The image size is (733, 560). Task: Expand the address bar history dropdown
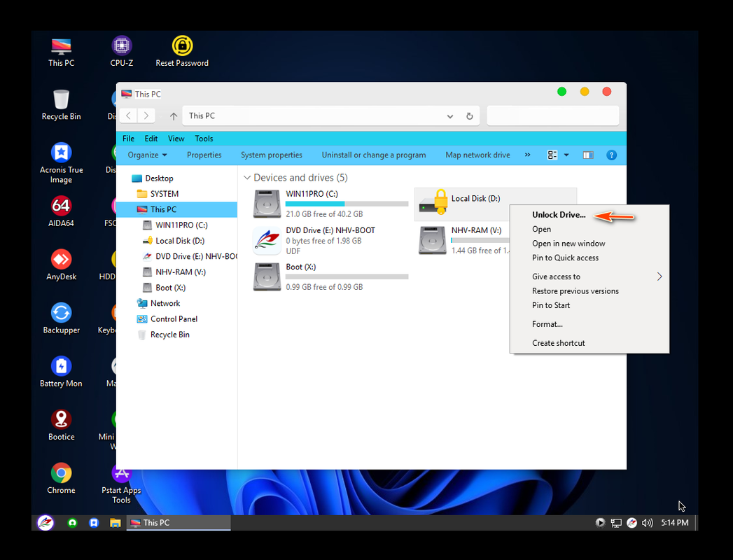449,116
